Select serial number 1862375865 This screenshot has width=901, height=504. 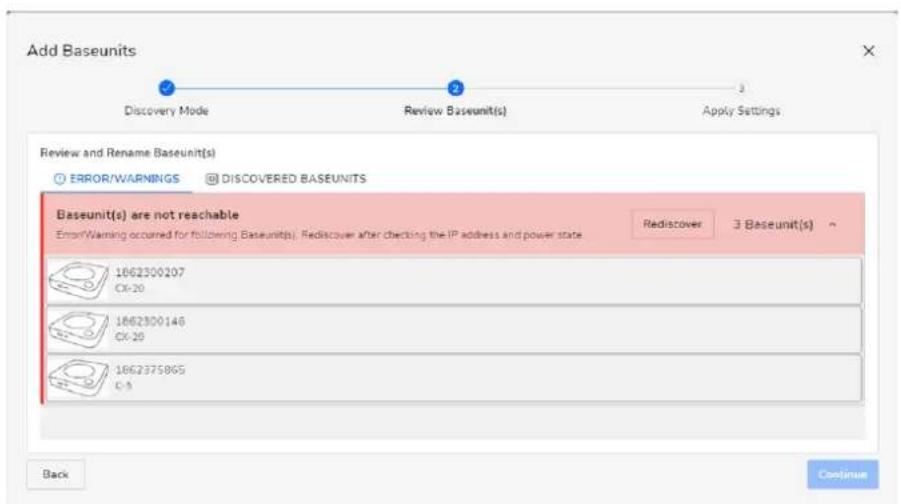pos(150,370)
